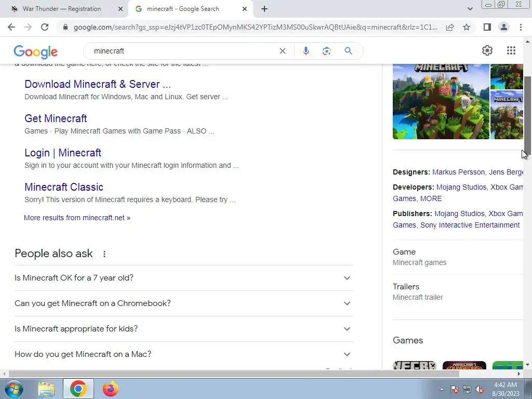
Task: Clear the search box with X
Action: click(x=282, y=51)
